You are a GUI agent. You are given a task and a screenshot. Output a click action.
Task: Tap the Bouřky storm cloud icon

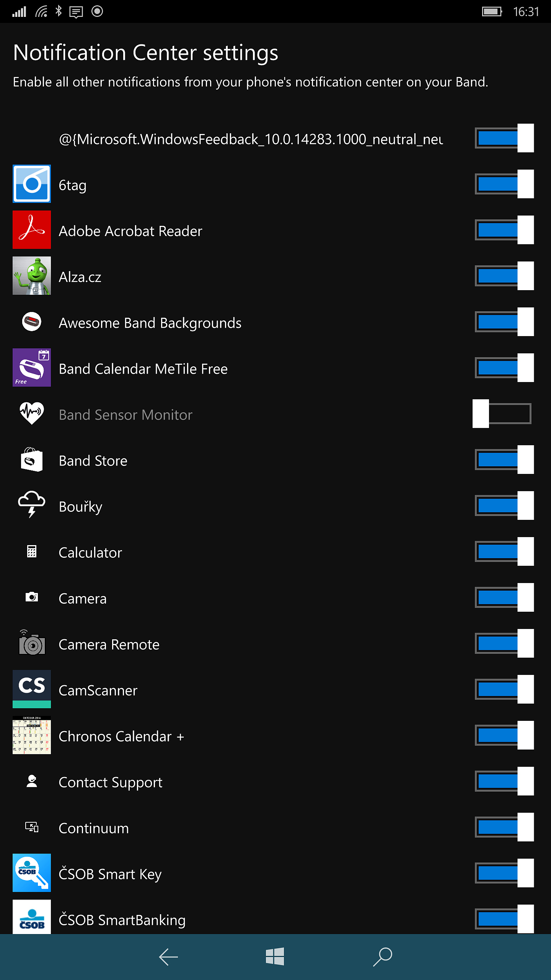click(32, 505)
